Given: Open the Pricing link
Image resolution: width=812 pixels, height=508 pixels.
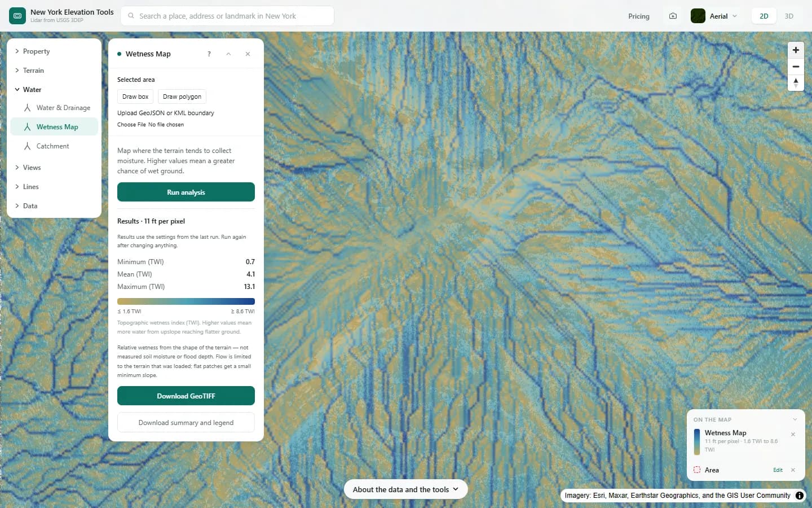Looking at the screenshot, I should coord(639,16).
